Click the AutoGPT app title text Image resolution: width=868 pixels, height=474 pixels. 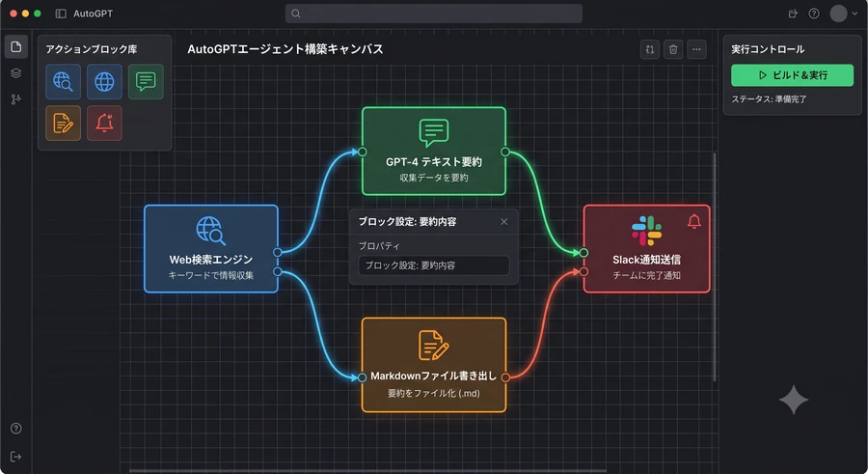point(93,14)
